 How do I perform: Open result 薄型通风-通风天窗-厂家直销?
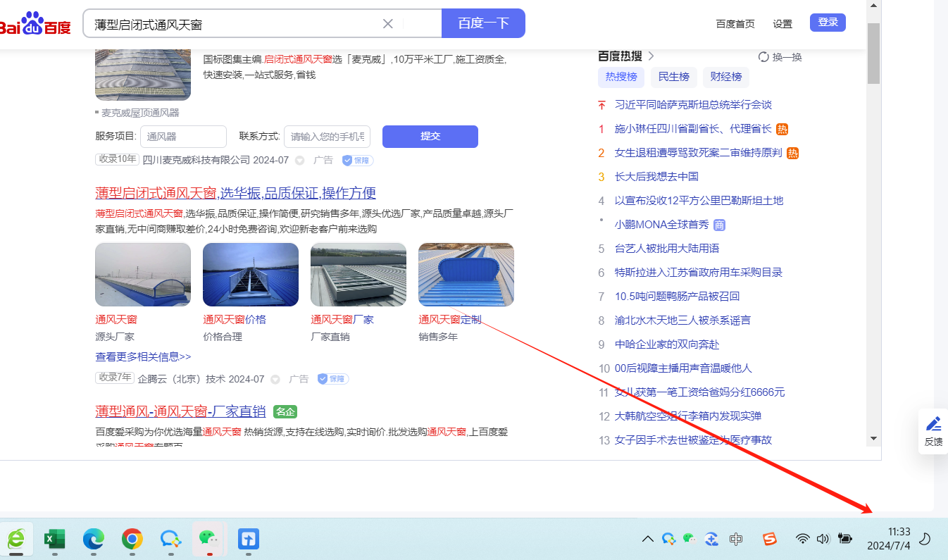[x=180, y=411]
